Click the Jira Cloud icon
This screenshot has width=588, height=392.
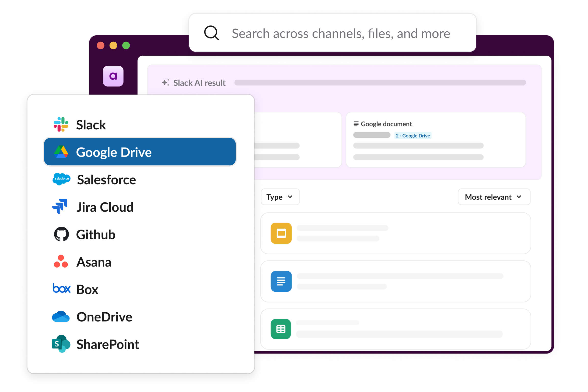pos(59,207)
